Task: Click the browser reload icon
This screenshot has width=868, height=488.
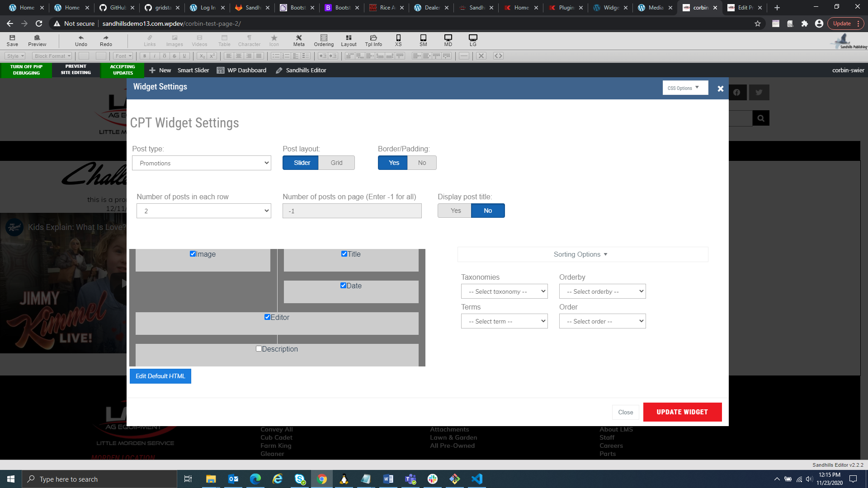Action: point(39,23)
